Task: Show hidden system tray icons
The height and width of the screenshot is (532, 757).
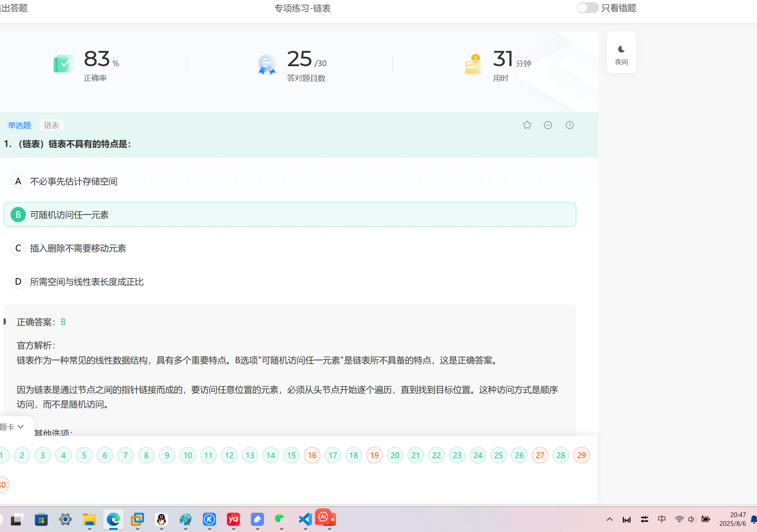Action: (x=610, y=519)
